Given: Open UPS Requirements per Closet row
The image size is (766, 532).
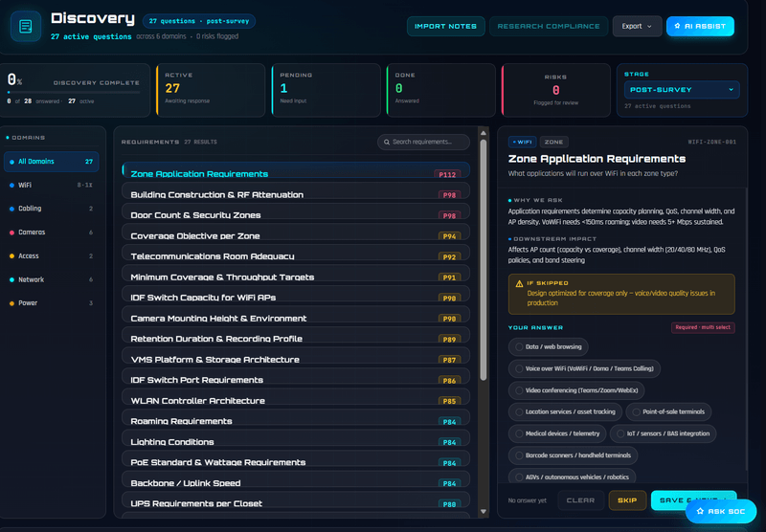Looking at the screenshot, I should [296, 499].
